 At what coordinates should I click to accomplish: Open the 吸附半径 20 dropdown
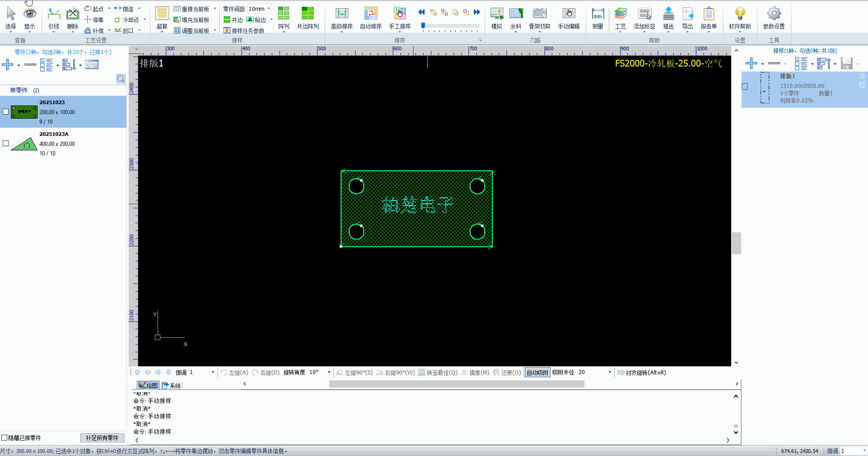tap(610, 372)
